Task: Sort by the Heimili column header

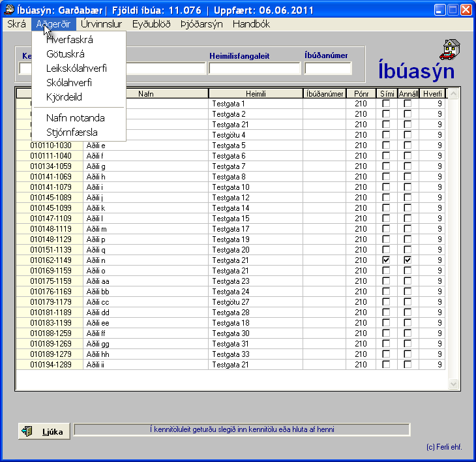Action: (256, 93)
